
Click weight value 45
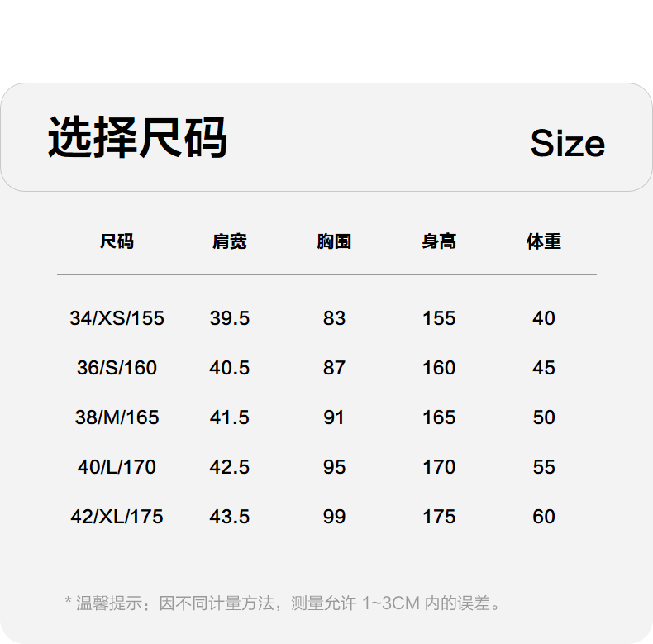pyautogui.click(x=544, y=368)
